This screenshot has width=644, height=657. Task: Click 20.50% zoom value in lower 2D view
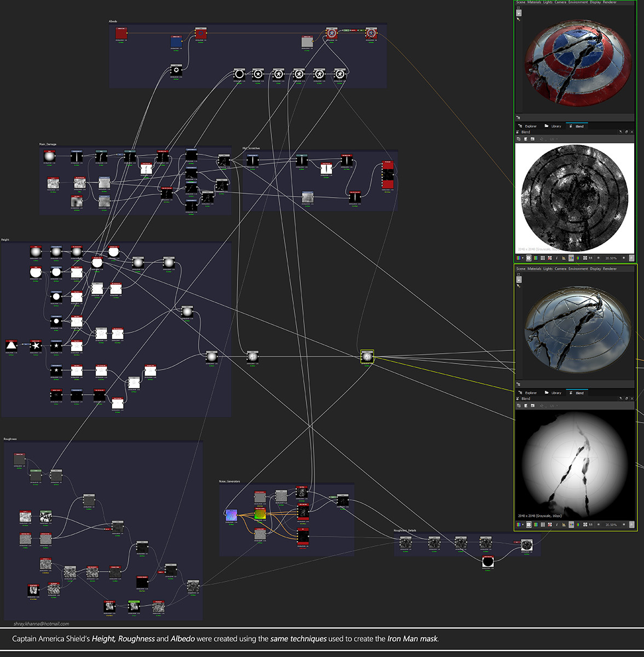click(611, 525)
